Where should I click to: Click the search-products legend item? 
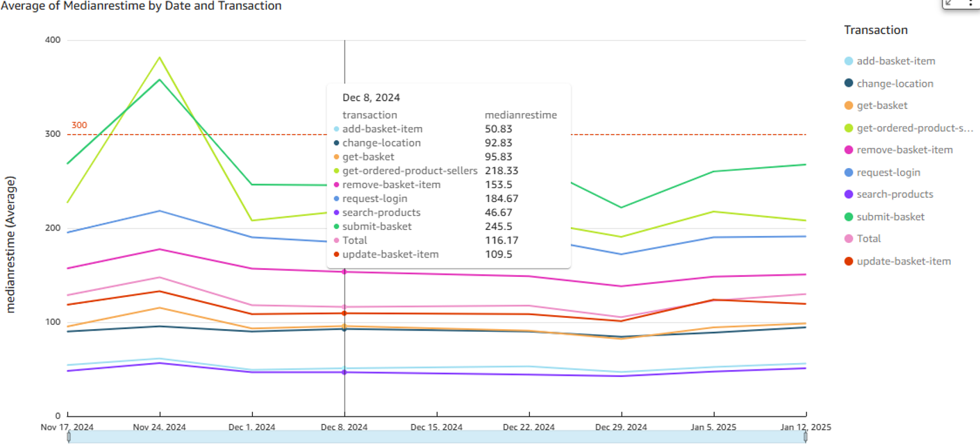[895, 194]
